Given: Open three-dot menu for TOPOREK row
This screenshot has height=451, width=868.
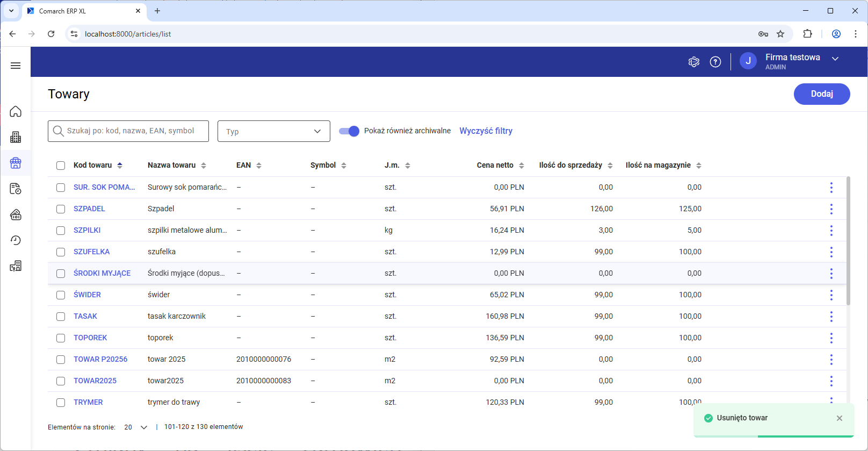Looking at the screenshot, I should pyautogui.click(x=831, y=338).
